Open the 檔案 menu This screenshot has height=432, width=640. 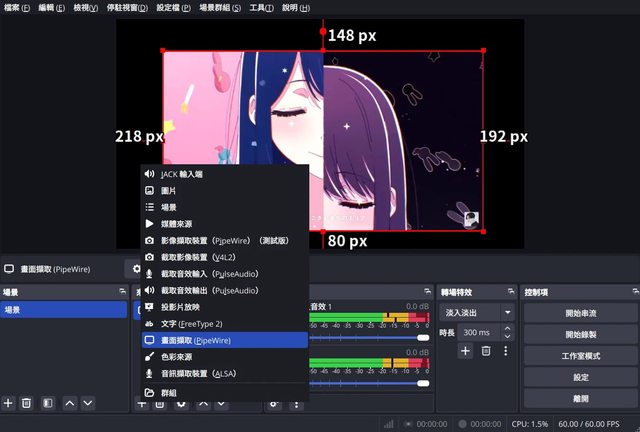pyautogui.click(x=17, y=8)
